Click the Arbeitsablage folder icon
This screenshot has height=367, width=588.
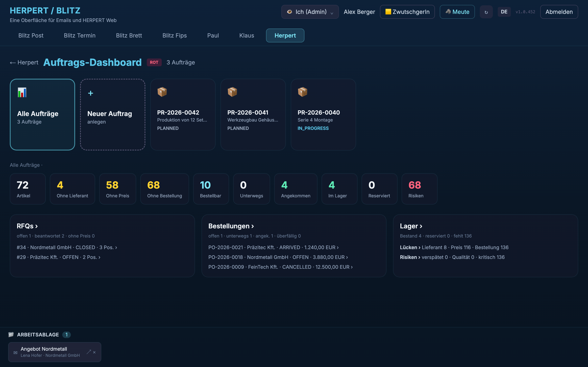pyautogui.click(x=11, y=334)
